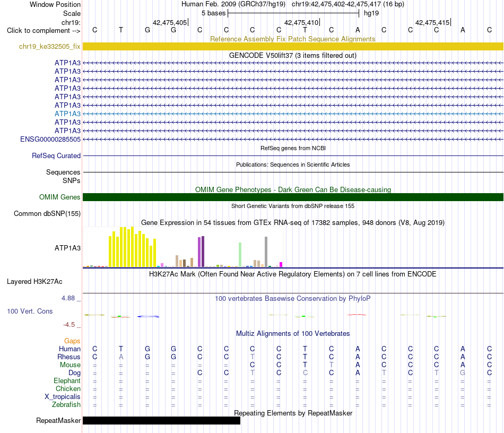Open 'Multiz Alignments of 100 Vertebrates' title

tap(292, 333)
